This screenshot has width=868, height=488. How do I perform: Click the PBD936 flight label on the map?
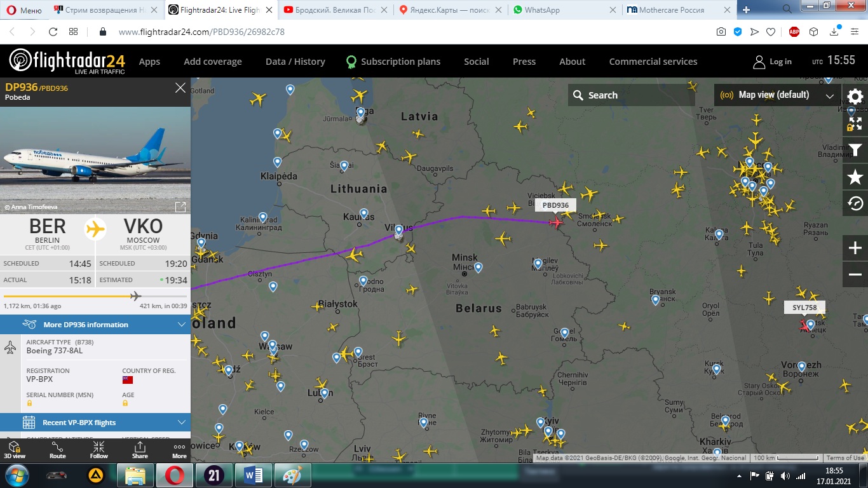[555, 205]
